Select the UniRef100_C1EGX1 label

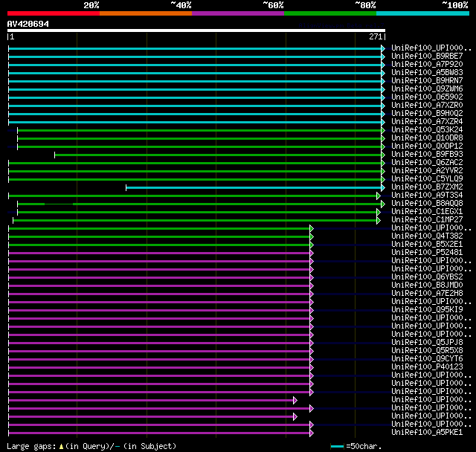pos(427,212)
